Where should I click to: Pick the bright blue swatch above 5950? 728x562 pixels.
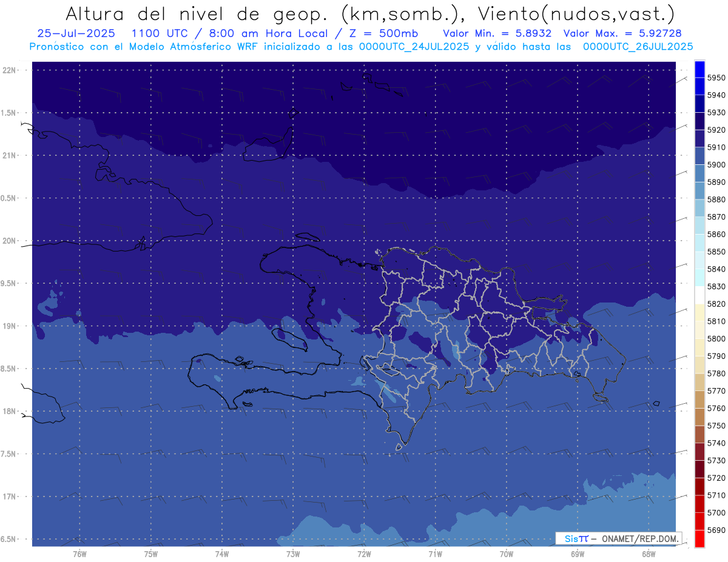699,69
